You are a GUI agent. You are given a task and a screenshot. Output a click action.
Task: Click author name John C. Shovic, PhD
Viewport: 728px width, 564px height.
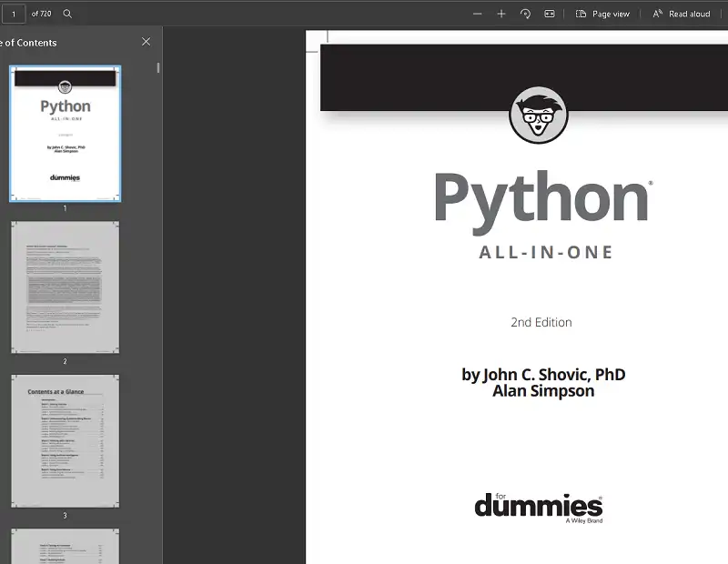[x=543, y=374]
